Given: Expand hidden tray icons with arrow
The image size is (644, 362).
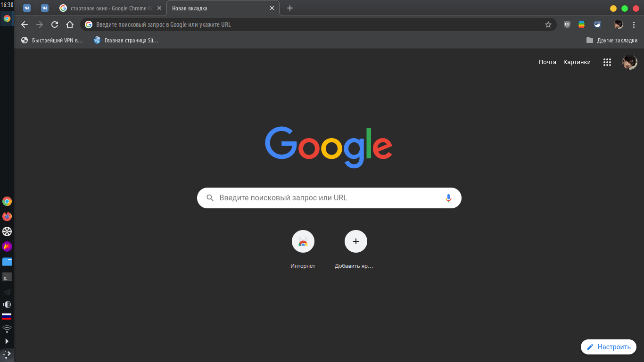Looking at the screenshot, I should pos(7,341).
